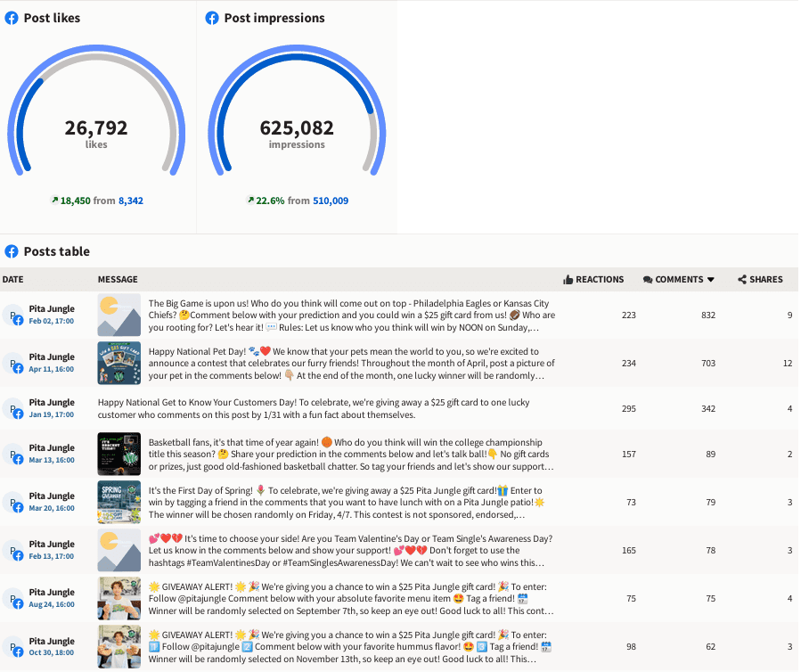Viewport: 809px width, 672px height.
Task: Click the share icon in Shares header
Action: point(742,280)
